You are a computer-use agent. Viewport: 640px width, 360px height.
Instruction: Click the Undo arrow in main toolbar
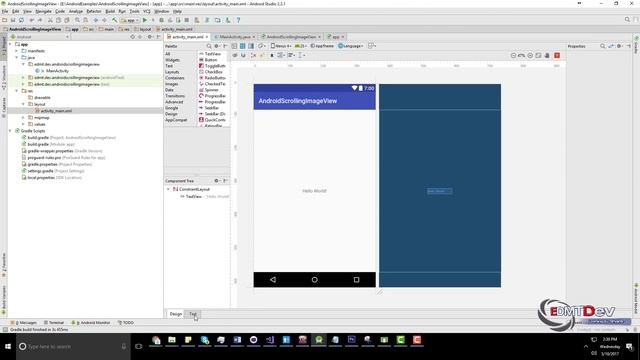click(x=32, y=20)
